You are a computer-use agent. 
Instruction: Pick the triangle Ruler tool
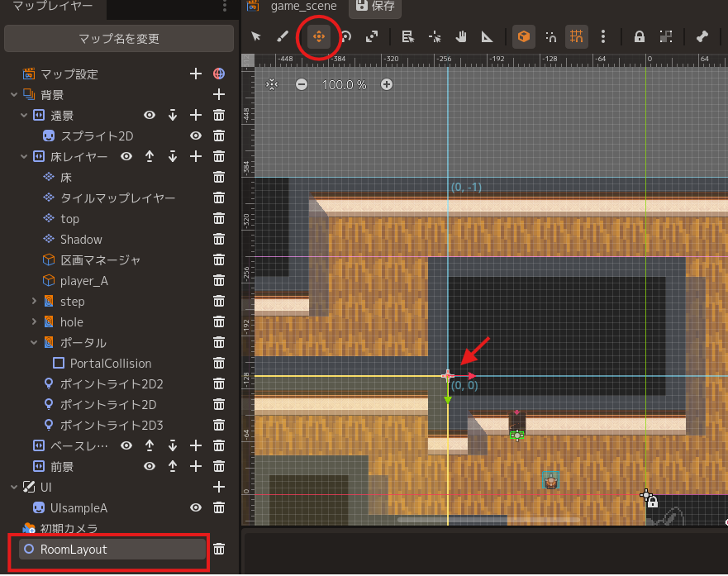click(x=487, y=36)
